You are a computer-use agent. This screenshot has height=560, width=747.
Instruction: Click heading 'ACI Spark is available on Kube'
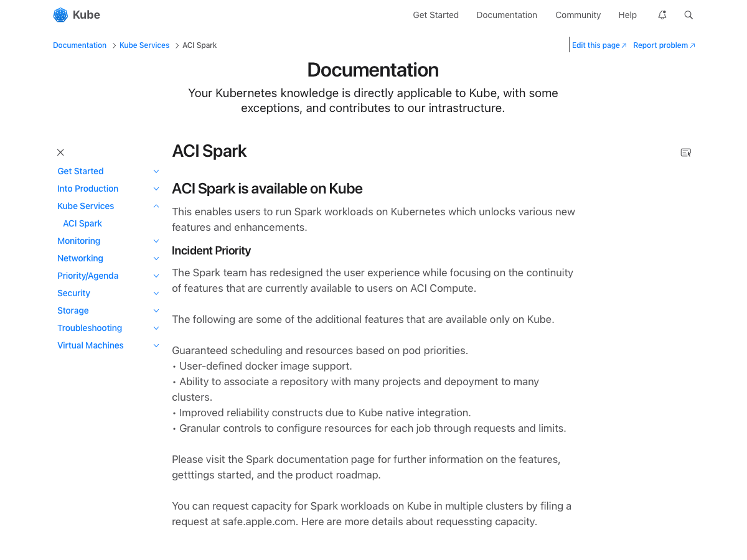[x=267, y=189]
